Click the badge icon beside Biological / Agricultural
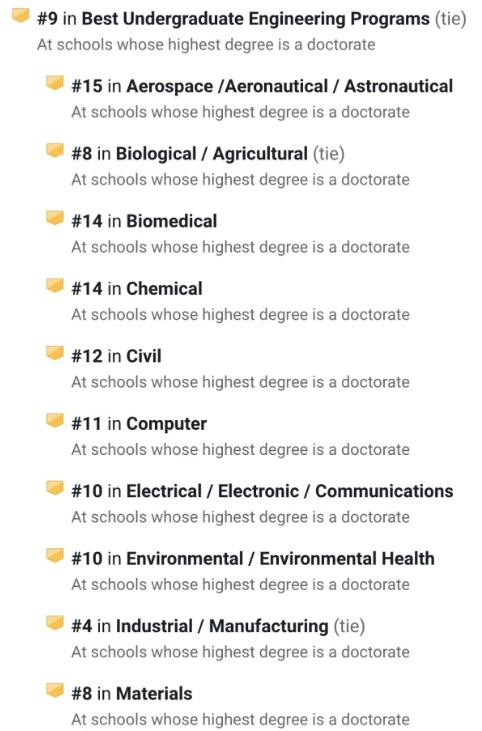Screen dimensions: 482x731 pyautogui.click(x=55, y=151)
